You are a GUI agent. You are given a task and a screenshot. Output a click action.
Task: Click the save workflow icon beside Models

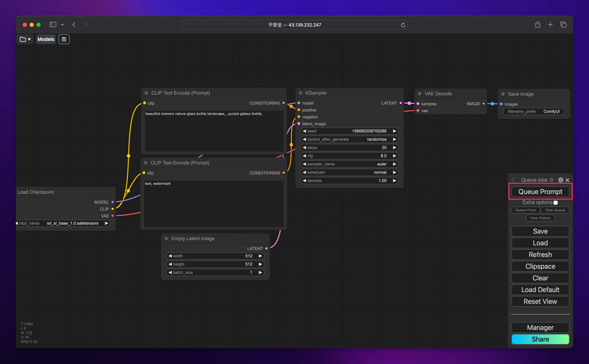pyautogui.click(x=64, y=39)
